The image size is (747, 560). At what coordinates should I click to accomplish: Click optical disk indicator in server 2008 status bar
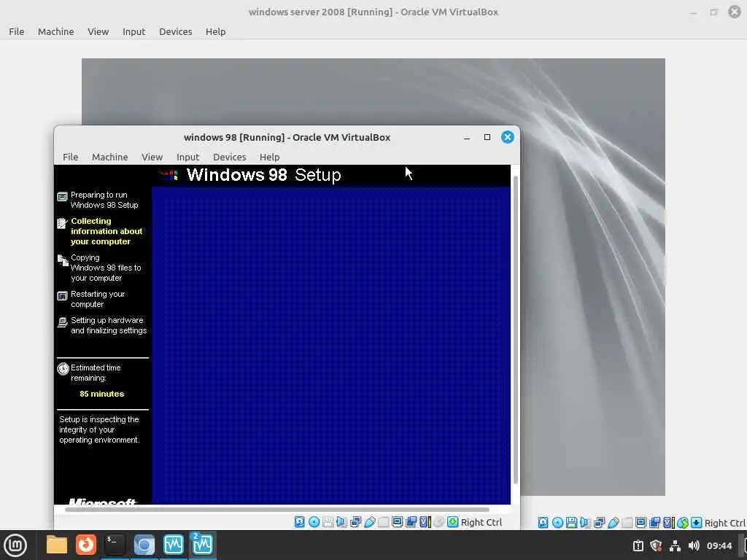pos(557,523)
